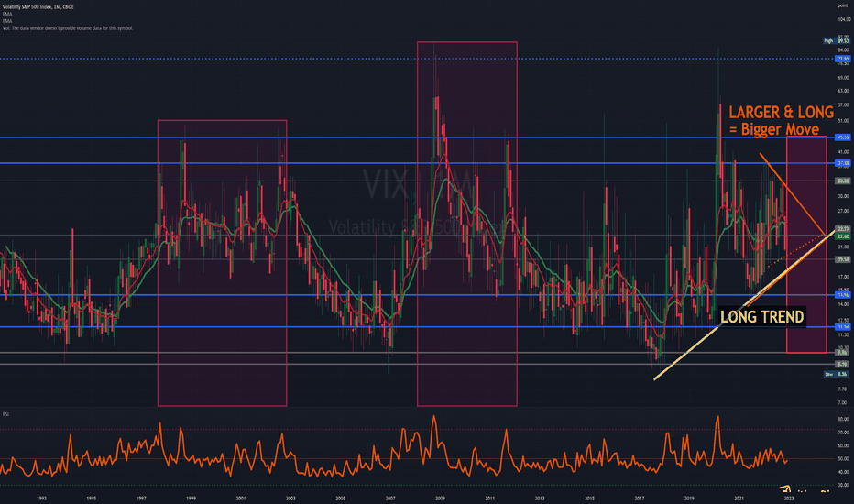Screen dimensions: 854x504
Task: Select the 'LARGER & LONG' annotation text
Action: pos(781,112)
